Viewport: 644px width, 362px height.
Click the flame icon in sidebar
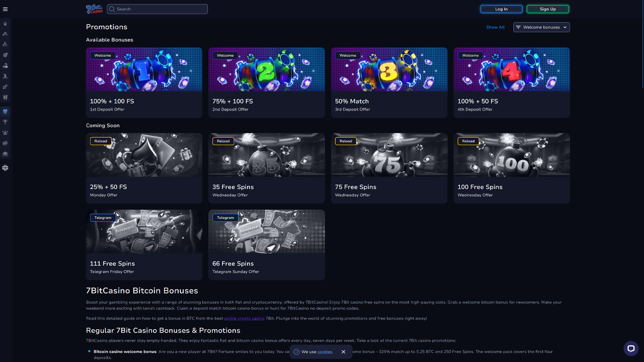(6, 23)
